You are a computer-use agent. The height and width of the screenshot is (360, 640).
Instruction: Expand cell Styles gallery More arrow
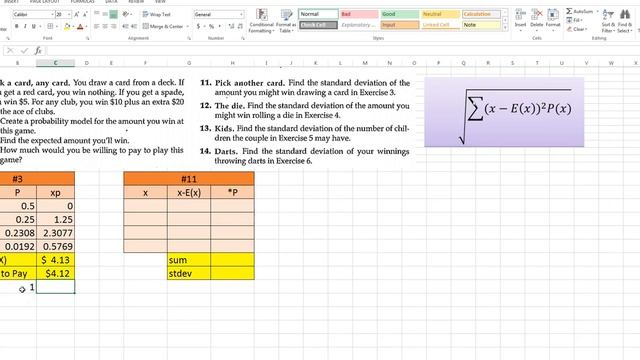(x=505, y=27)
